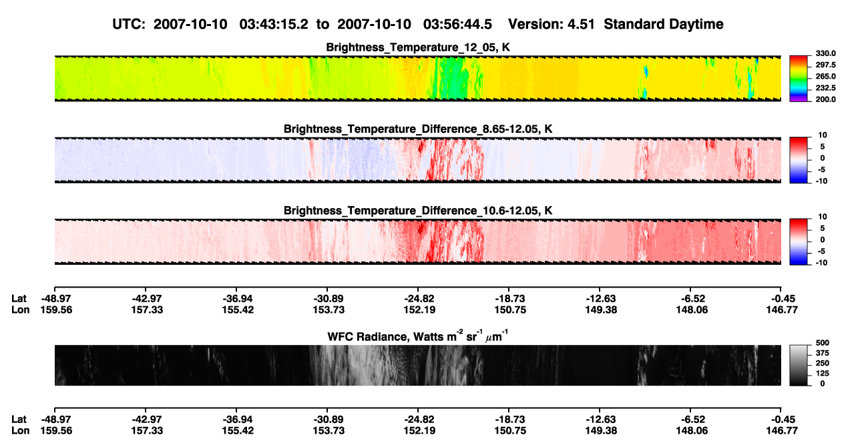Click the grayscale WFC radiance colorbar

(x=797, y=364)
